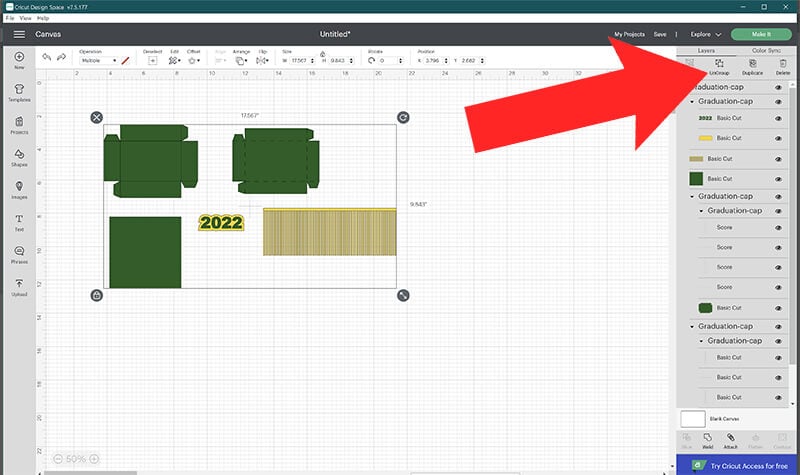The image size is (800, 475).
Task: Hide the 2022 Basic Cut layer
Action: coord(778,118)
